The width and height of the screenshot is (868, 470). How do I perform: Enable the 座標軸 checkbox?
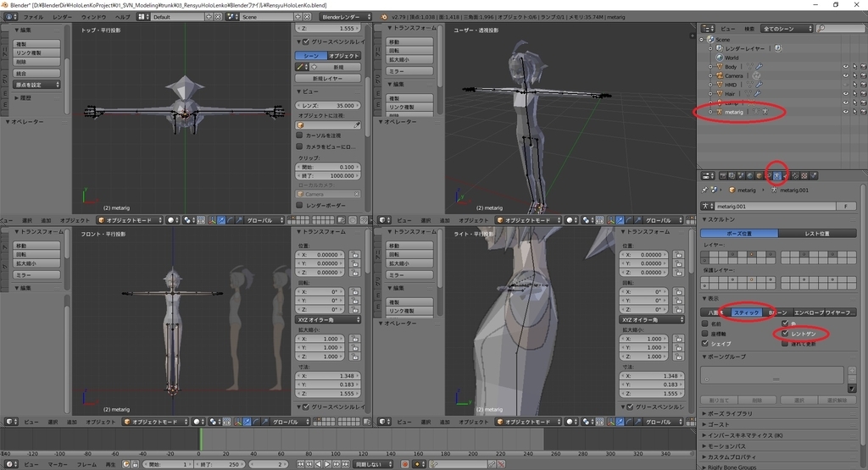704,334
